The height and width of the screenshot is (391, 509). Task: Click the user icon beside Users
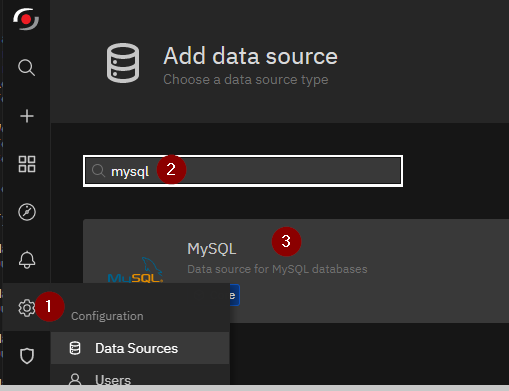click(75, 380)
